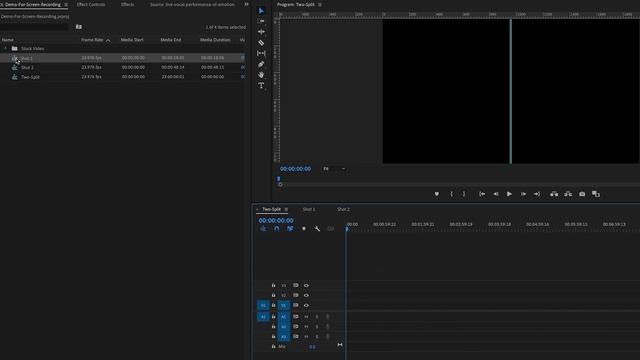This screenshot has width=640, height=360.
Task: Open Program Two-Split panel menu
Action: click(320, 5)
